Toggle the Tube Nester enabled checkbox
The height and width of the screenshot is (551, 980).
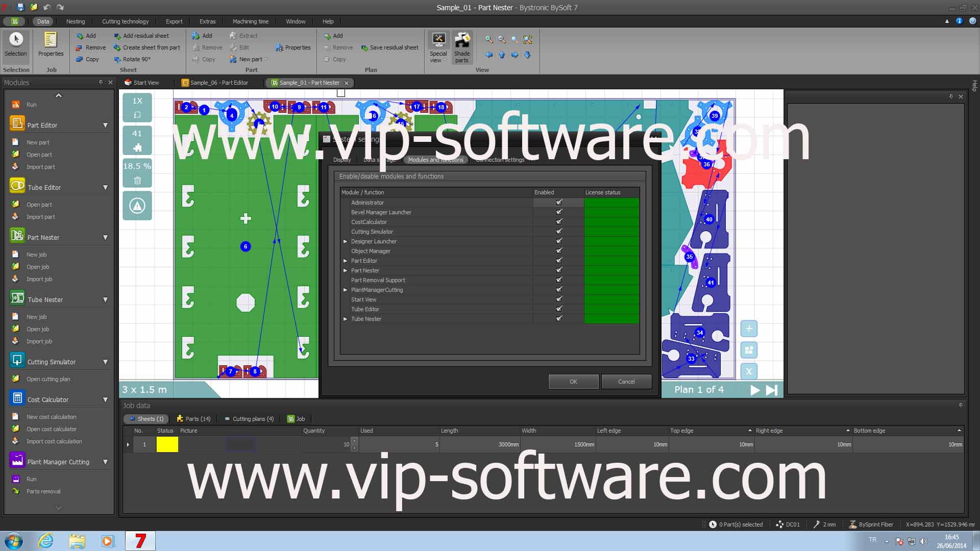point(559,318)
